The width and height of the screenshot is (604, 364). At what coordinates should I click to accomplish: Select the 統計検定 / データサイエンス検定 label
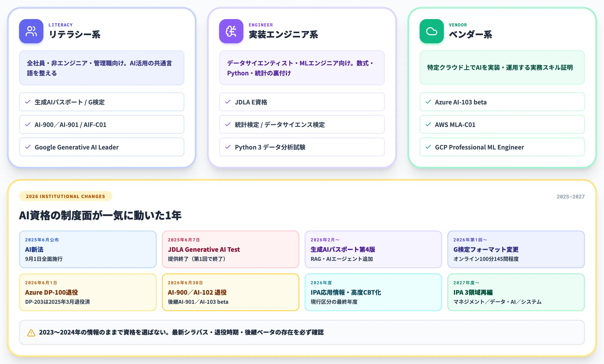click(x=280, y=125)
